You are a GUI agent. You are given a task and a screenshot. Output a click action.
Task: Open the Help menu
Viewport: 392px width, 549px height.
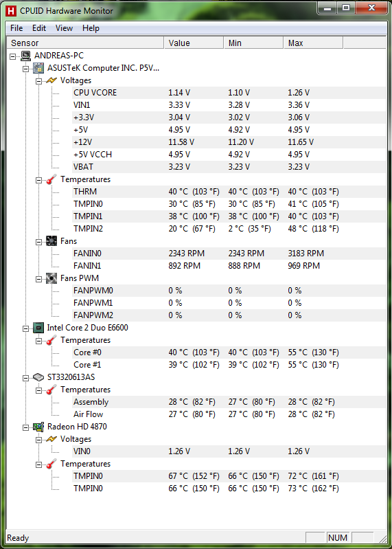coord(91,28)
